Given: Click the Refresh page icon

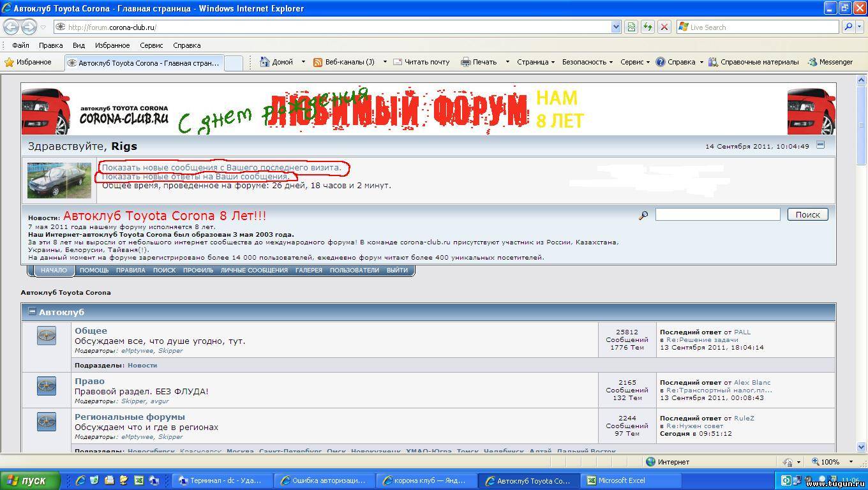Looking at the screenshot, I should 648,27.
